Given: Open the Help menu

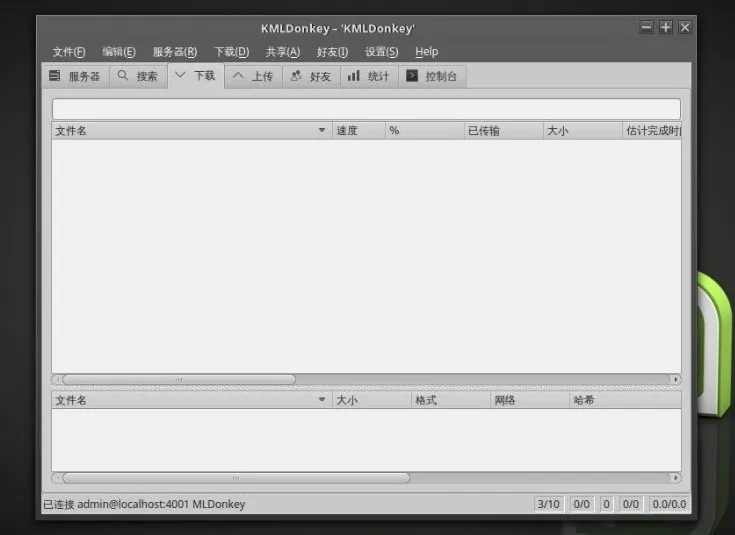Looking at the screenshot, I should click(427, 52).
